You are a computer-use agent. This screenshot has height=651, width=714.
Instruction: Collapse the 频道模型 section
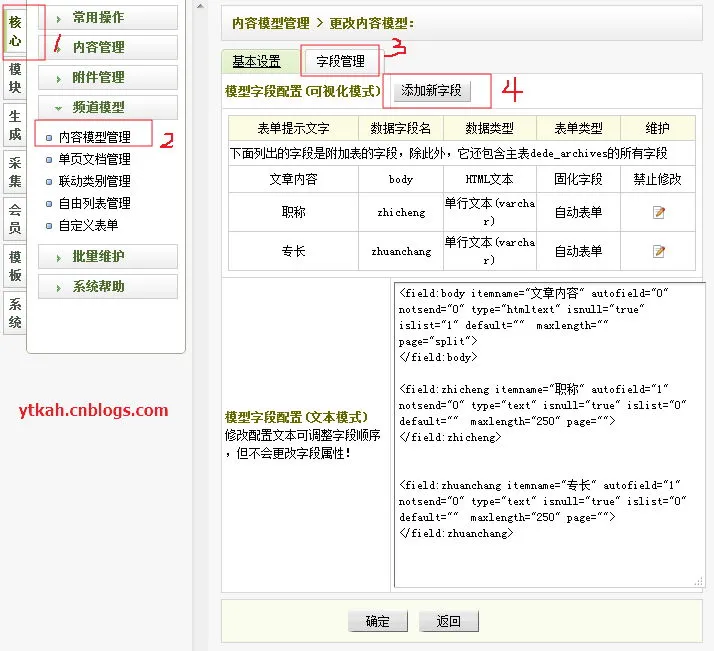108,108
